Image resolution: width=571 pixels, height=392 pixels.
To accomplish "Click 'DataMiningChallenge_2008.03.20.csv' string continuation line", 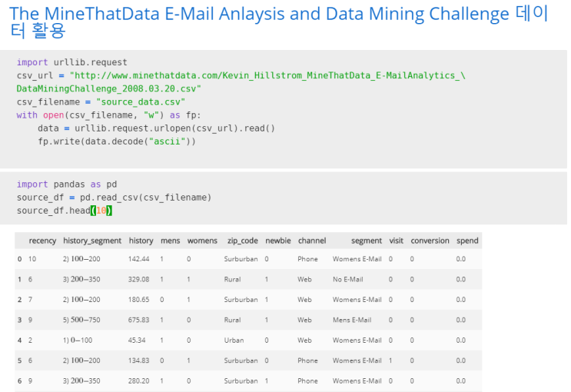I will [x=109, y=88].
